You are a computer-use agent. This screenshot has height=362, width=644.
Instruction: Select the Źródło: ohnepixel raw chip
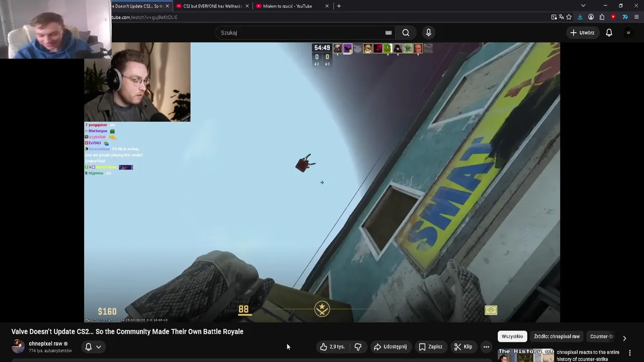tap(556, 336)
